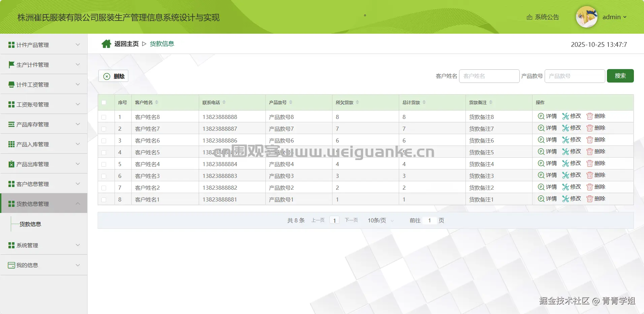This screenshot has width=644, height=314.
Task: Click the 详情 icon for 客户姓名1
Action: pos(541,199)
